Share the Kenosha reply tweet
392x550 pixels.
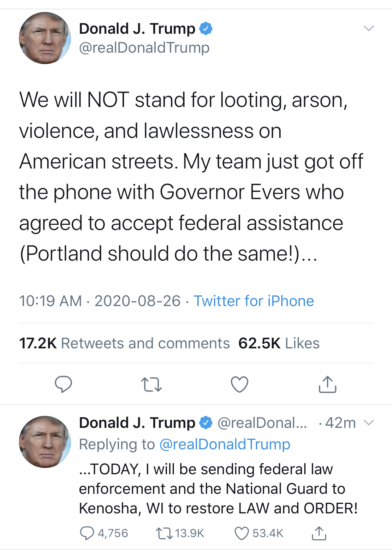point(319,533)
